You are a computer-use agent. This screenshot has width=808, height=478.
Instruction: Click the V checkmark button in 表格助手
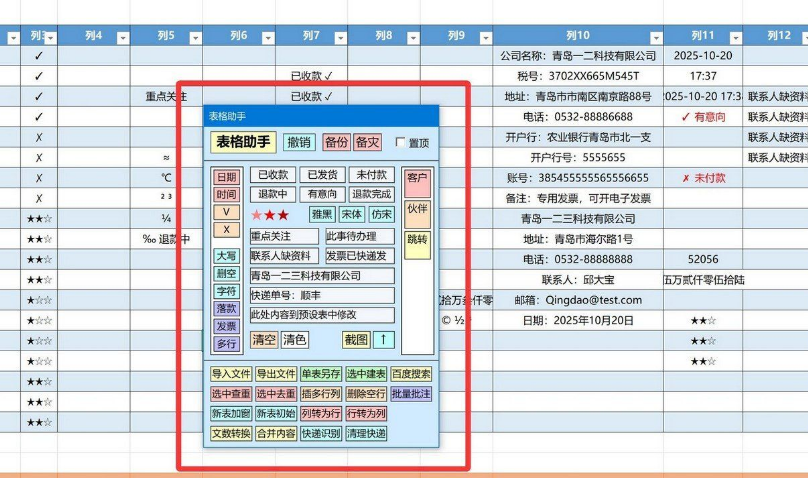click(x=227, y=212)
